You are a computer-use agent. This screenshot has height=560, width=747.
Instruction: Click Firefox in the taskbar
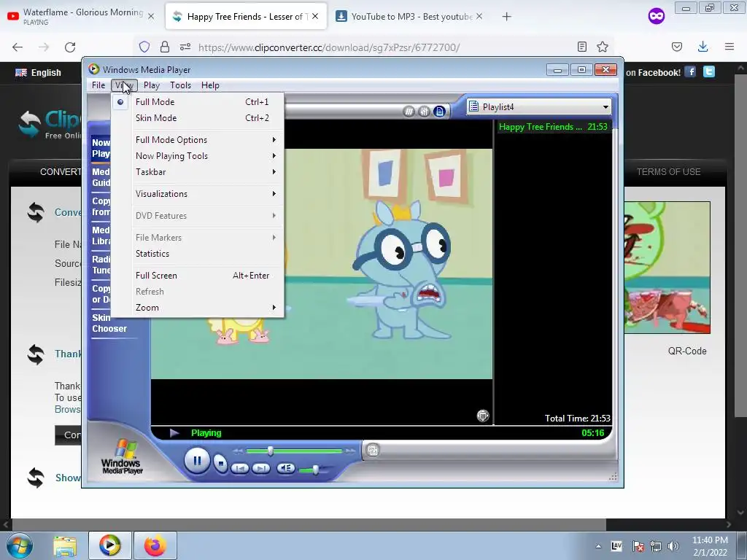(155, 545)
